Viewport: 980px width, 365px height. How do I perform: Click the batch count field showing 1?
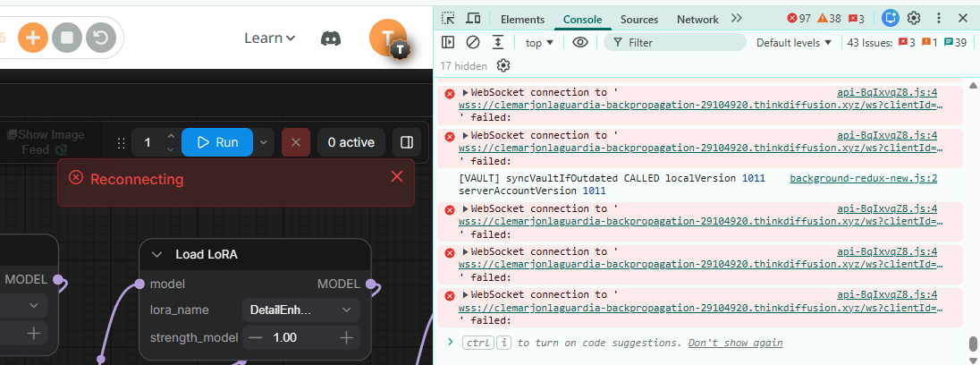pos(148,142)
